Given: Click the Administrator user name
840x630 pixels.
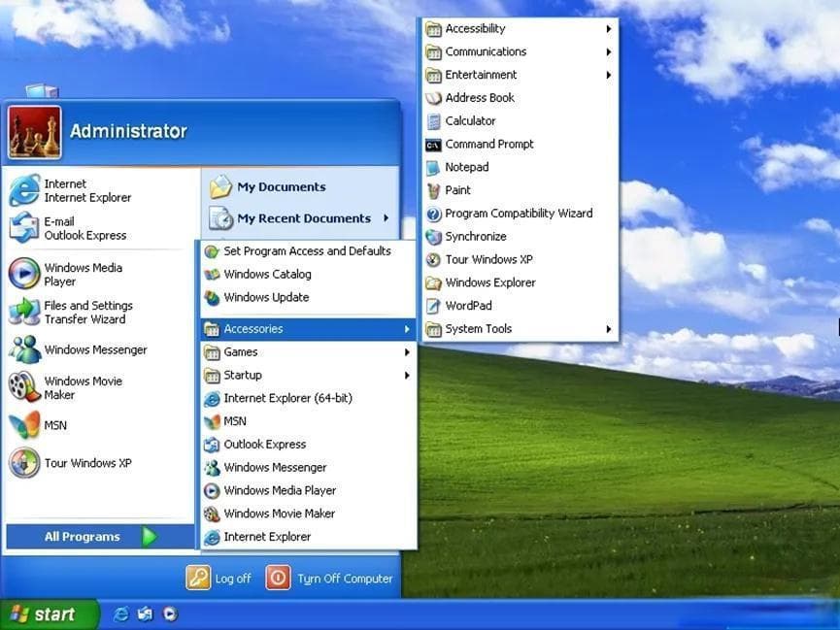Looking at the screenshot, I should coord(128,131).
